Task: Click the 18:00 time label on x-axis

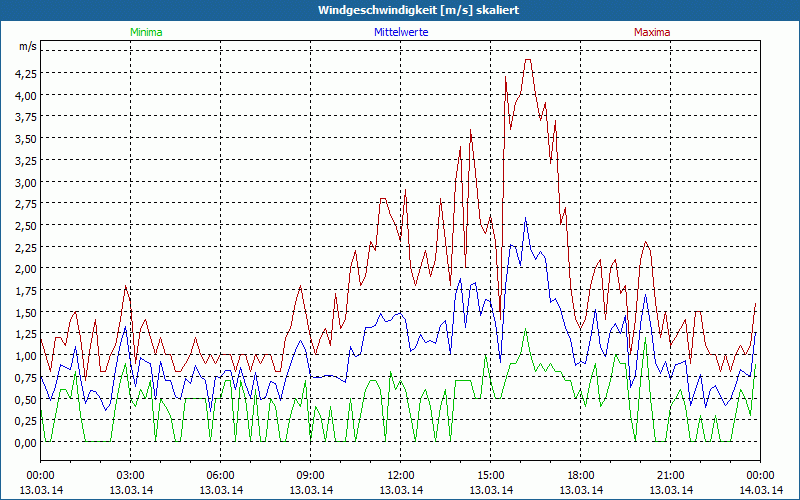Action: [581, 476]
